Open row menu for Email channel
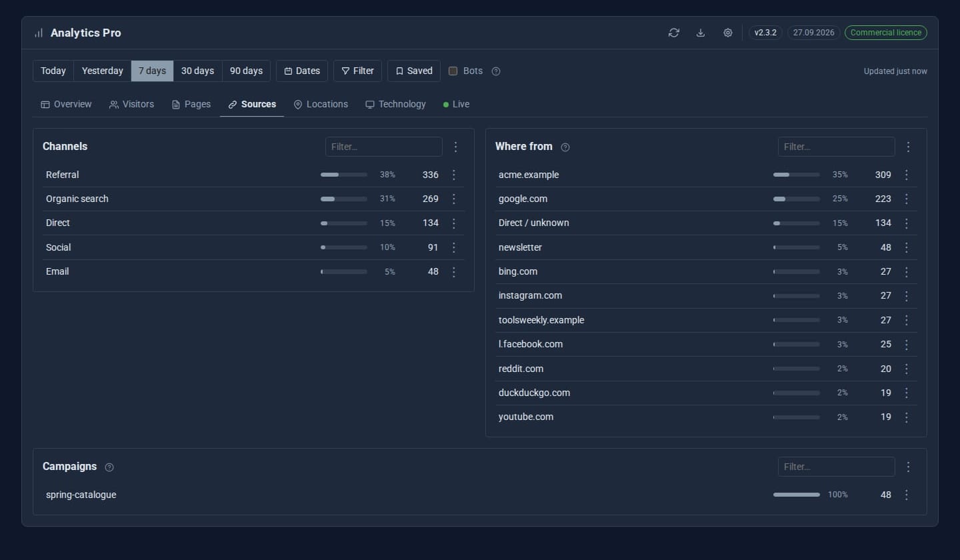This screenshot has height=560, width=960. click(454, 272)
